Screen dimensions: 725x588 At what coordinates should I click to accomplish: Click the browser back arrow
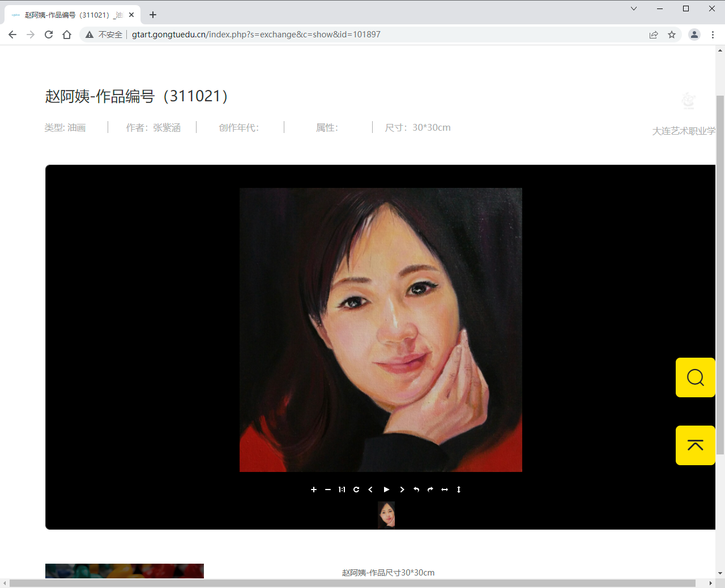click(x=12, y=35)
